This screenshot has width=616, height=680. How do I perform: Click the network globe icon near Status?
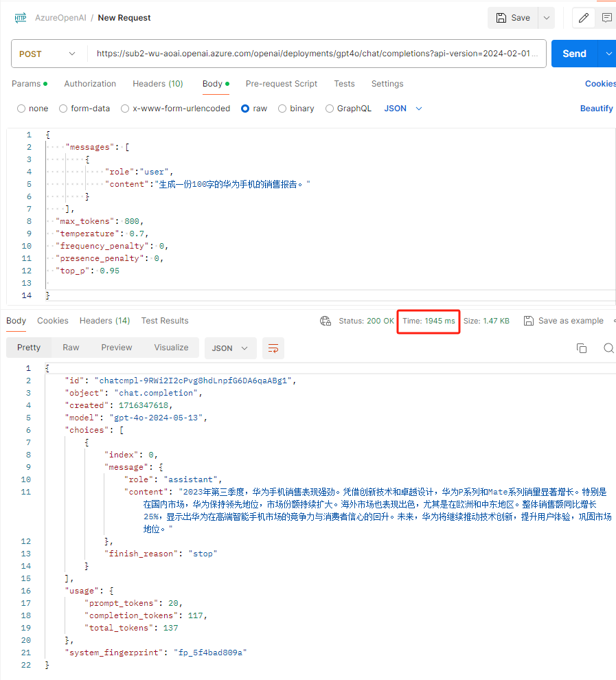(326, 321)
